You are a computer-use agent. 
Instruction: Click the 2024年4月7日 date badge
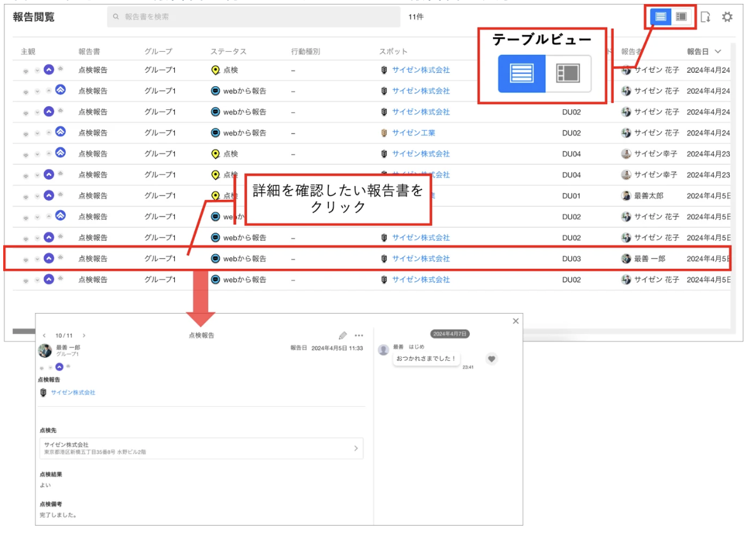(x=450, y=334)
